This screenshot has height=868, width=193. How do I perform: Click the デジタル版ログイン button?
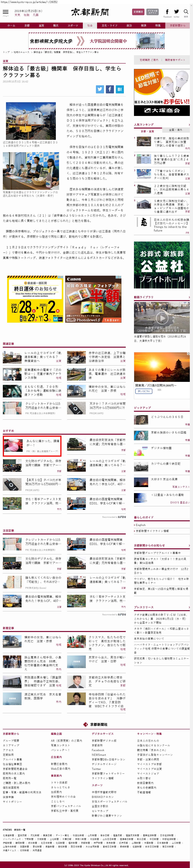(x=152, y=12)
